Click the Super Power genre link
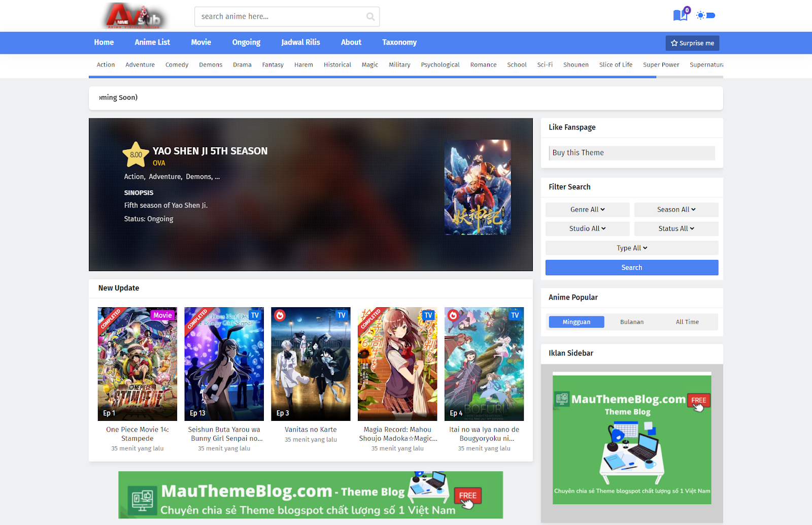The height and width of the screenshot is (525, 812). coord(661,65)
